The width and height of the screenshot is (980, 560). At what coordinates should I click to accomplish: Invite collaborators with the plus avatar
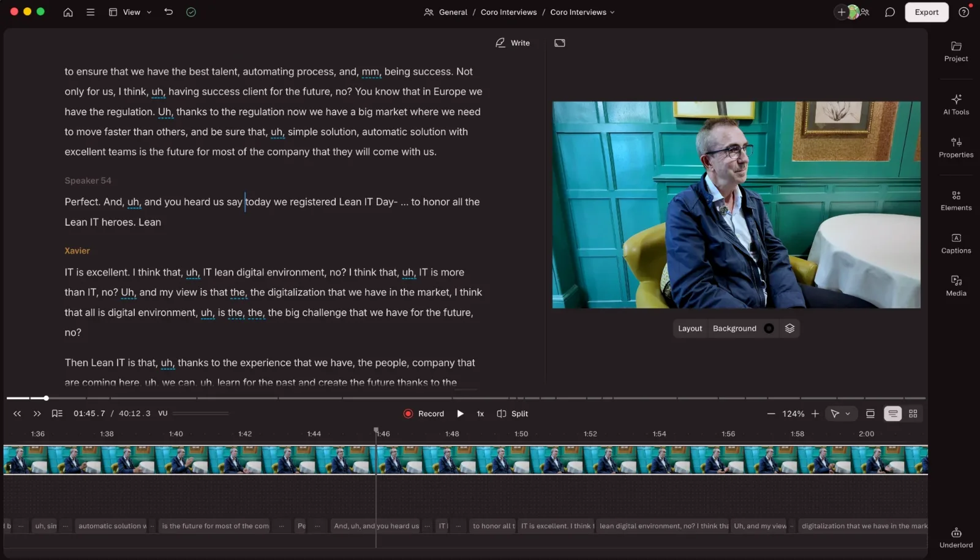click(842, 12)
